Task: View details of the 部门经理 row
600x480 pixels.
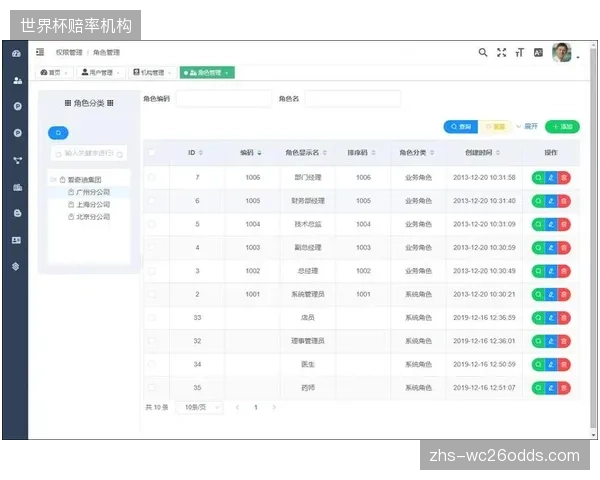Action: coord(538,178)
